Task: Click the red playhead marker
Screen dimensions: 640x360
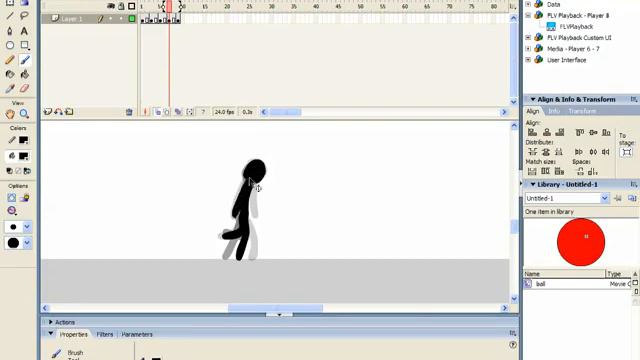Action: point(169,6)
